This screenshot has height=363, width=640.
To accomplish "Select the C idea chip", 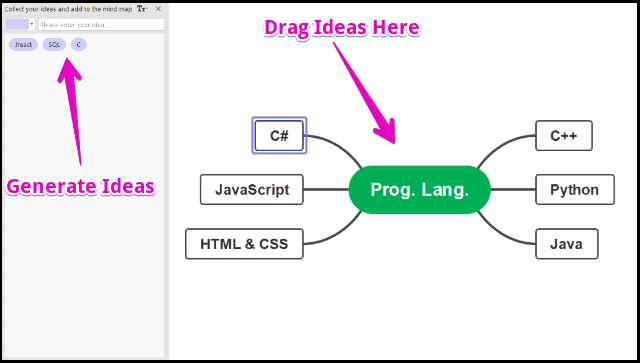I will point(79,45).
